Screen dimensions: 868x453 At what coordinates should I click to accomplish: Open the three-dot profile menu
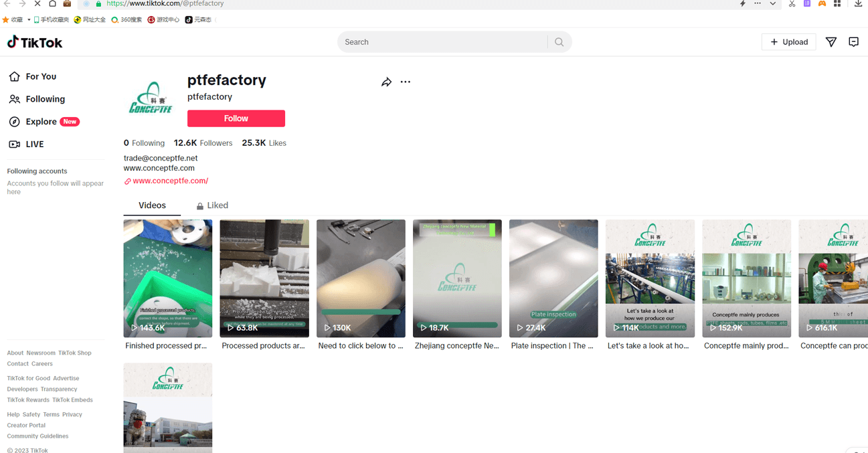click(x=406, y=82)
